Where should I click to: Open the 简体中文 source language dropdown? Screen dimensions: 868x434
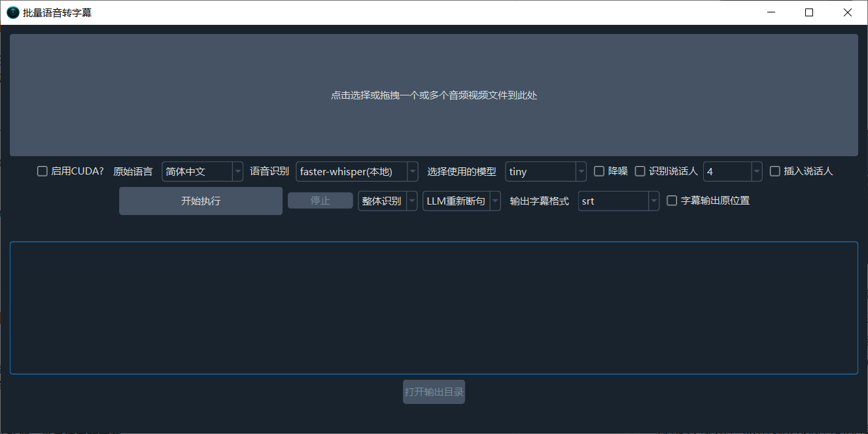[x=202, y=171]
